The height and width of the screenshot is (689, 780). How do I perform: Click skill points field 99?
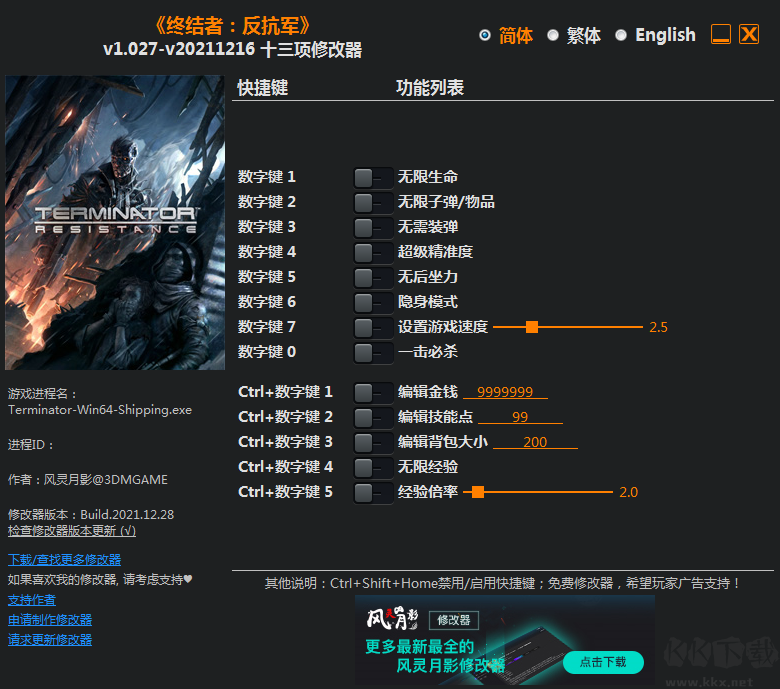520,417
